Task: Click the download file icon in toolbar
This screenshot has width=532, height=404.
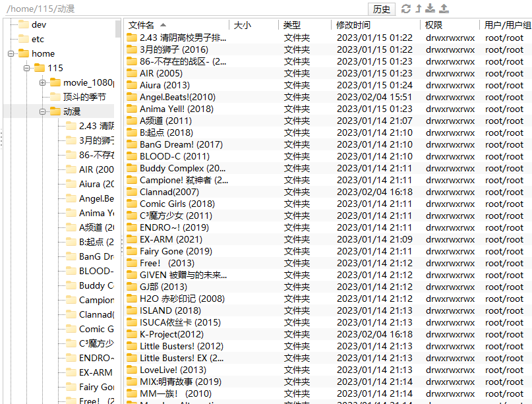Action: 430,9
